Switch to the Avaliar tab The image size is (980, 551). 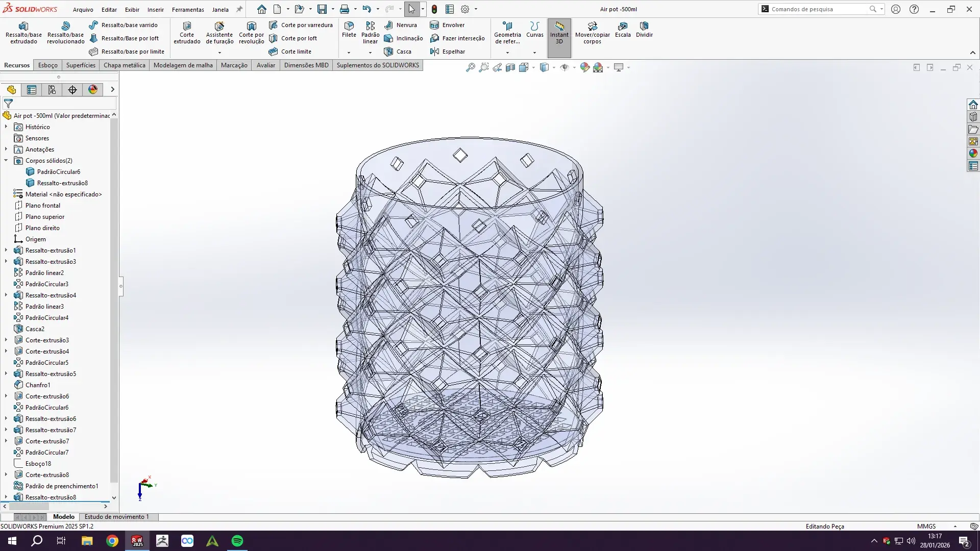[266, 65]
